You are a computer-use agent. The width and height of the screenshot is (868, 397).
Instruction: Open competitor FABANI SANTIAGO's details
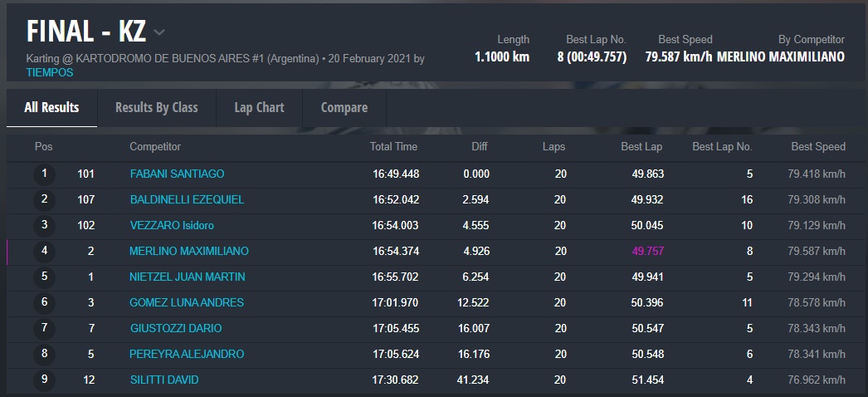coord(177,174)
